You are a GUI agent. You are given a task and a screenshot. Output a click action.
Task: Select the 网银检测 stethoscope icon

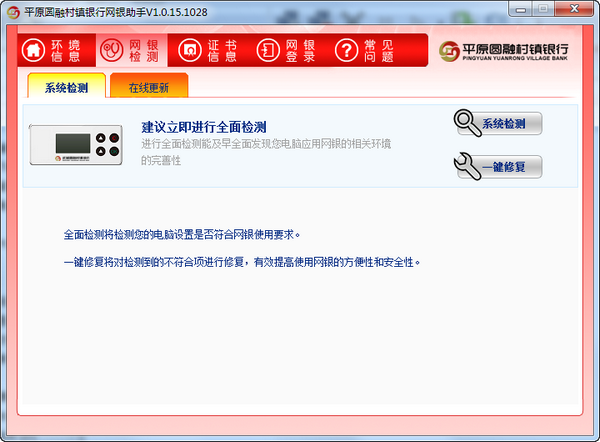point(111,50)
